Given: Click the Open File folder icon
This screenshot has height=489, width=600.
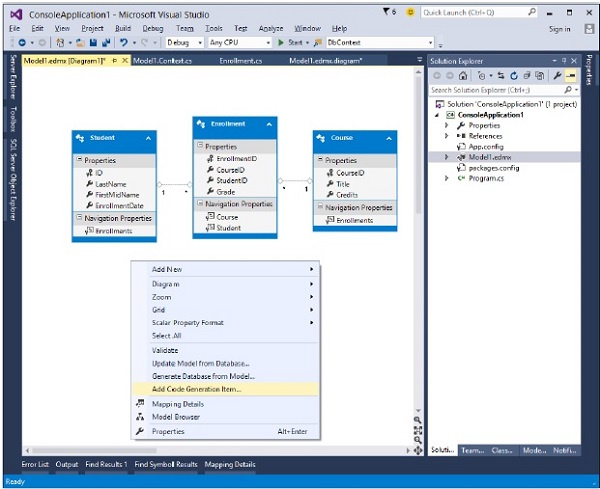Looking at the screenshot, I should coord(80,42).
